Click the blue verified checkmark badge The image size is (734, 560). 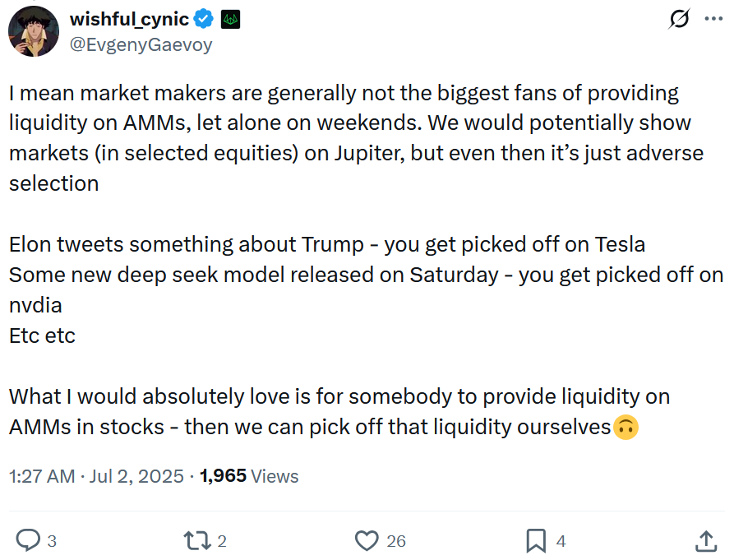point(202,18)
